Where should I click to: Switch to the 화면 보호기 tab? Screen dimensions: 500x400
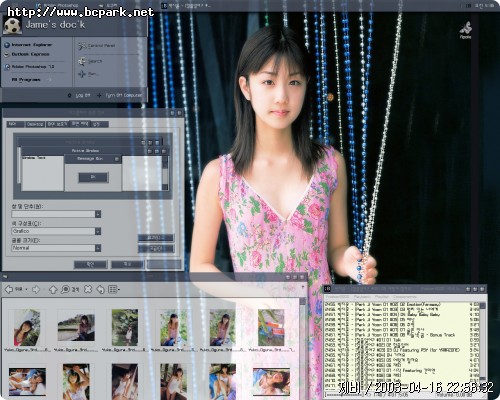tap(57, 124)
